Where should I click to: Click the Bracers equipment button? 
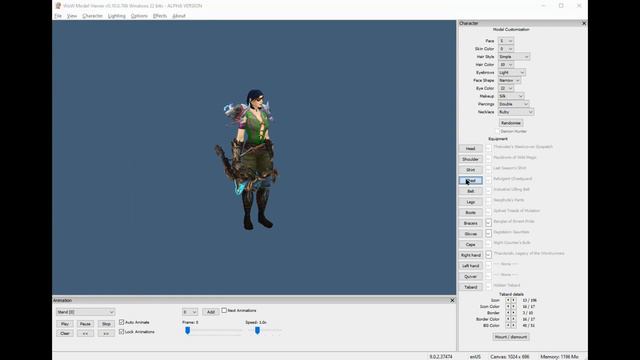pos(471,223)
